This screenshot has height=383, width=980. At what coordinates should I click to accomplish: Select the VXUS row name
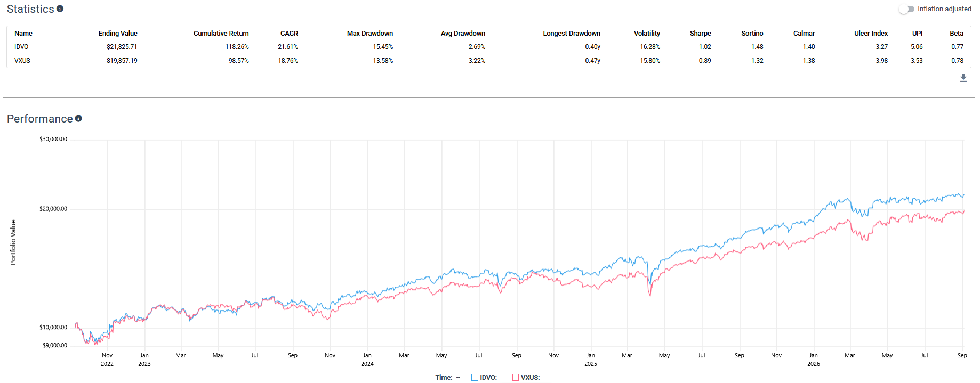pos(22,61)
